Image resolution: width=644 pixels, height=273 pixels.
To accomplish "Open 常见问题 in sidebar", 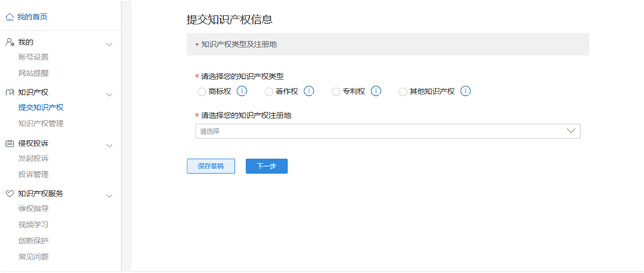I will point(33,257).
